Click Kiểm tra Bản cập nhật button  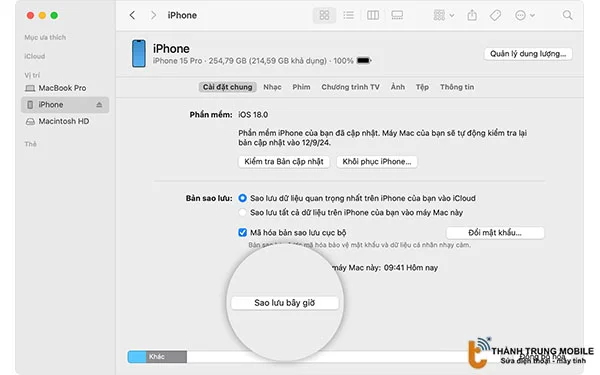pos(284,161)
